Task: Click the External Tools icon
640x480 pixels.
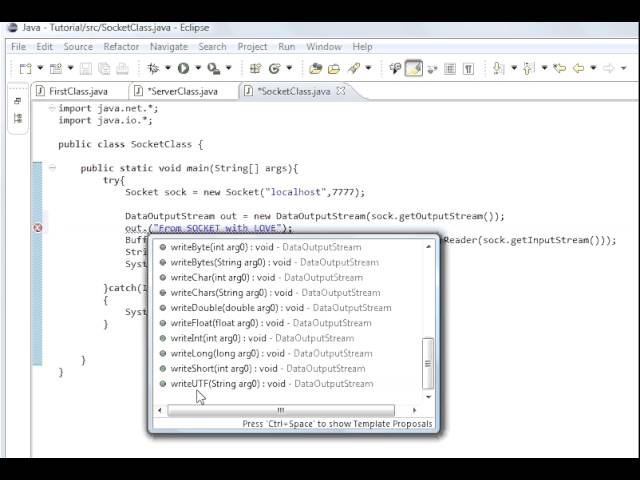Action: (213, 68)
